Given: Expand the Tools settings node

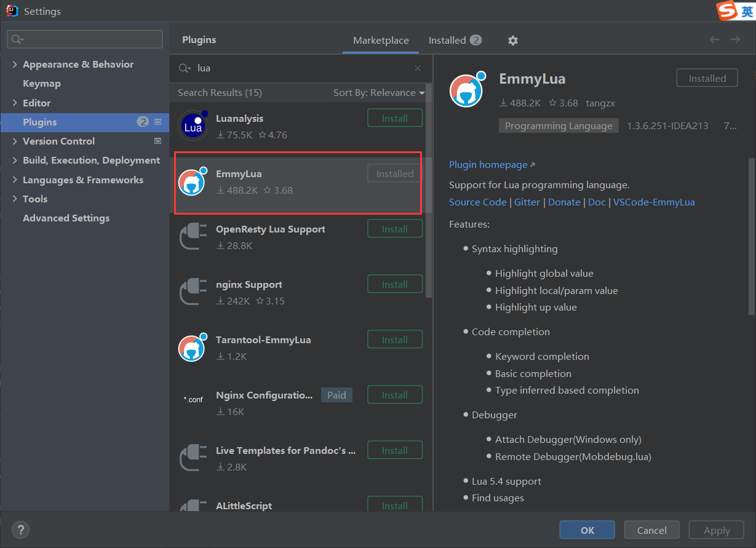Looking at the screenshot, I should 15,199.
